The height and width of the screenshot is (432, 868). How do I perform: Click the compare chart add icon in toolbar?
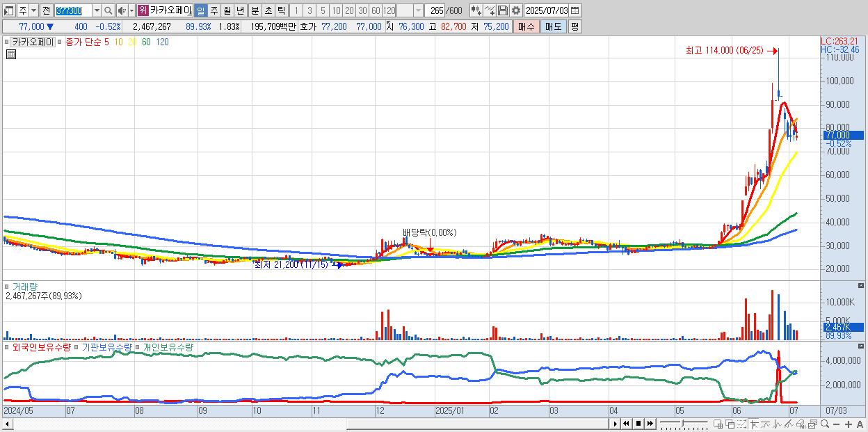pyautogui.click(x=475, y=10)
